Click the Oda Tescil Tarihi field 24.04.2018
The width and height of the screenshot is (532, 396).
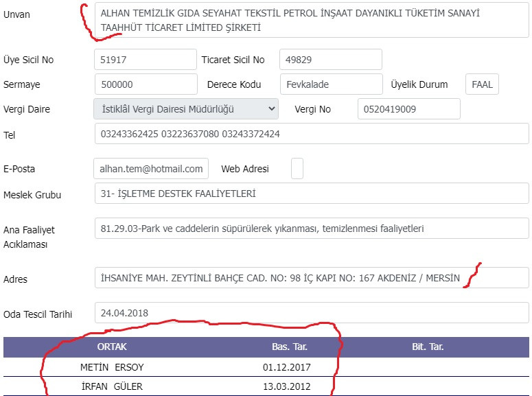pos(312,313)
